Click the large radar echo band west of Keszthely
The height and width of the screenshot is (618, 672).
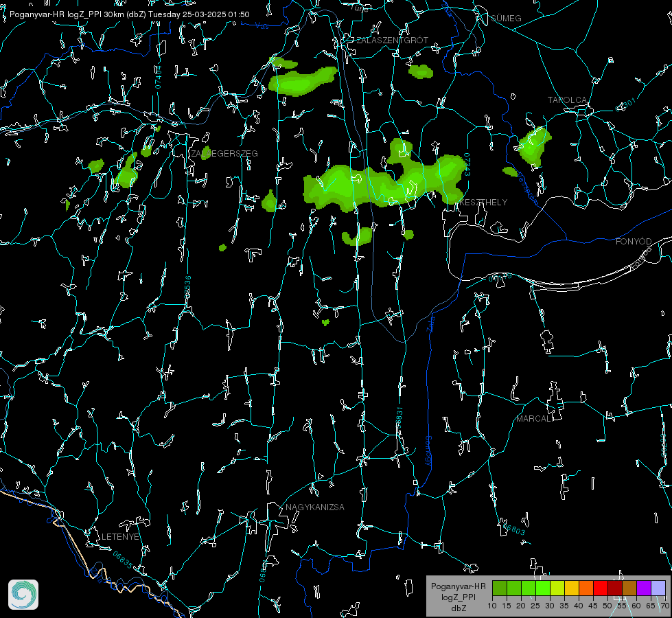click(384, 185)
